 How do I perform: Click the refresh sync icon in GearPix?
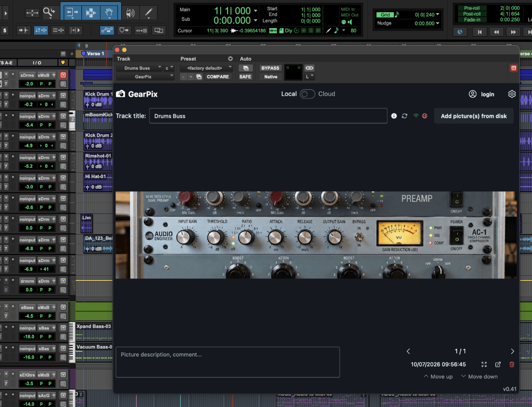pyautogui.click(x=404, y=116)
